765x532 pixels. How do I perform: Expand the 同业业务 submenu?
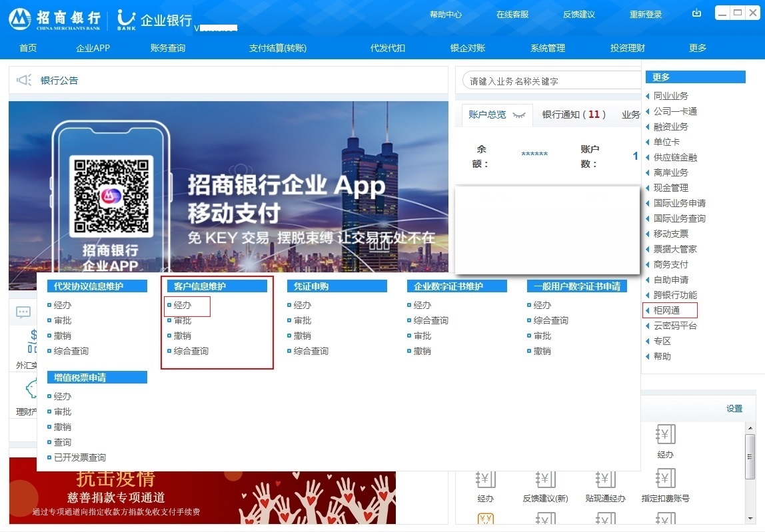coord(670,96)
